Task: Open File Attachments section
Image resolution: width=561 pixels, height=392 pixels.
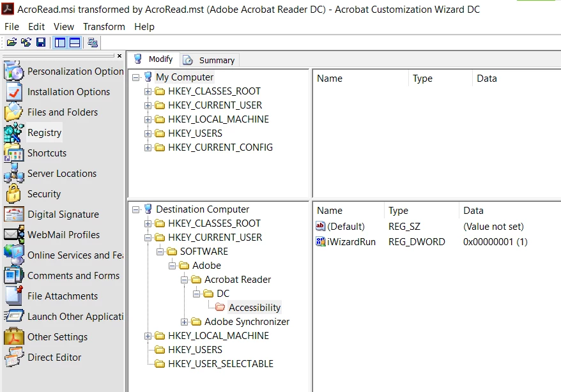Action: click(51, 296)
